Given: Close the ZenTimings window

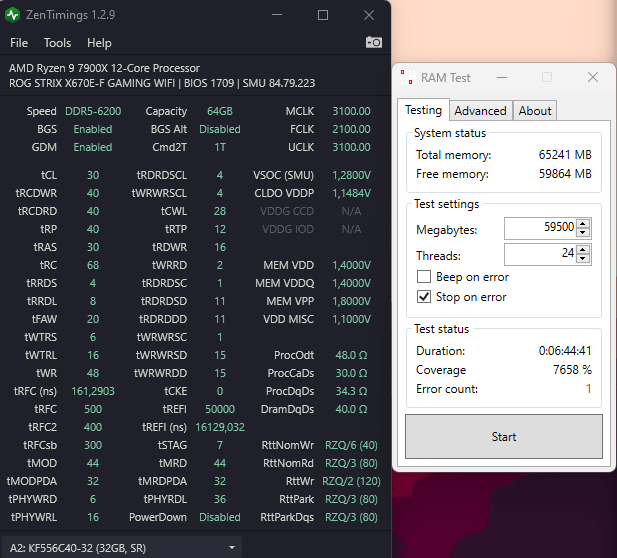Looking at the screenshot, I should (369, 15).
